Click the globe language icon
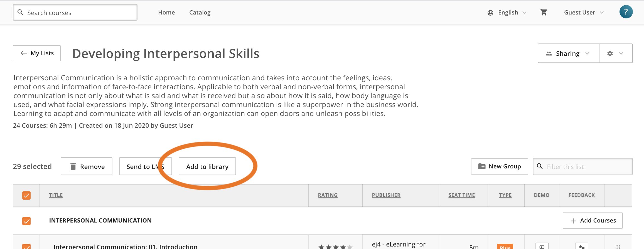This screenshot has width=644, height=249. [490, 13]
